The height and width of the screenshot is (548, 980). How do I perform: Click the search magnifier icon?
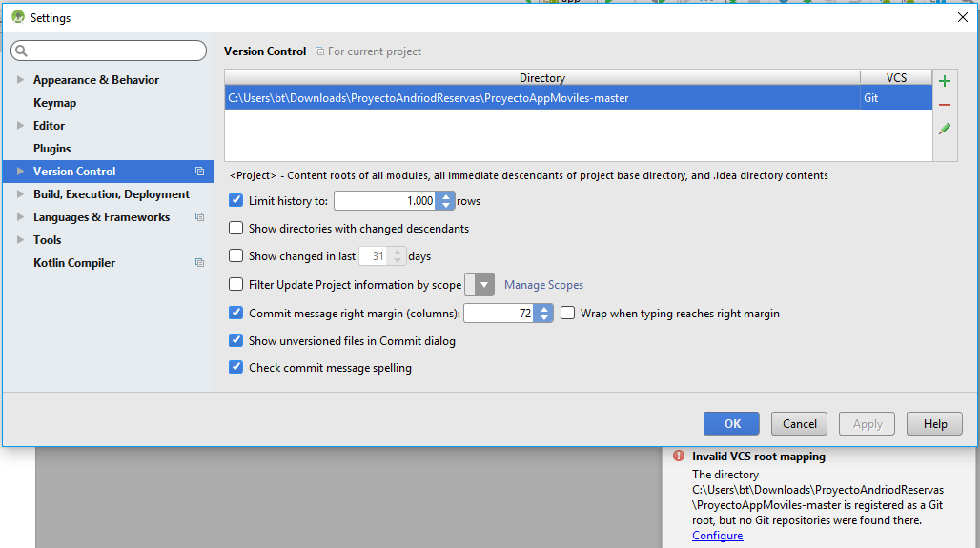point(21,51)
